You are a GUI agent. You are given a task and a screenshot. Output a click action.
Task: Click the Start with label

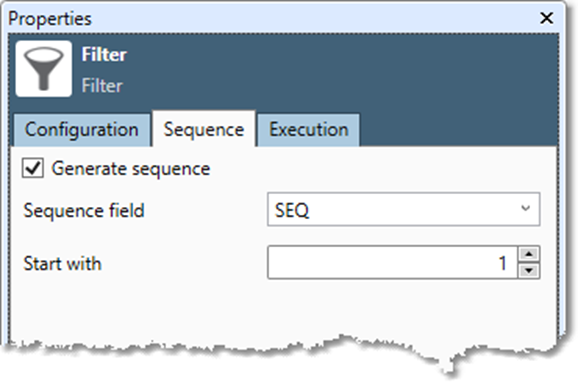[62, 264]
